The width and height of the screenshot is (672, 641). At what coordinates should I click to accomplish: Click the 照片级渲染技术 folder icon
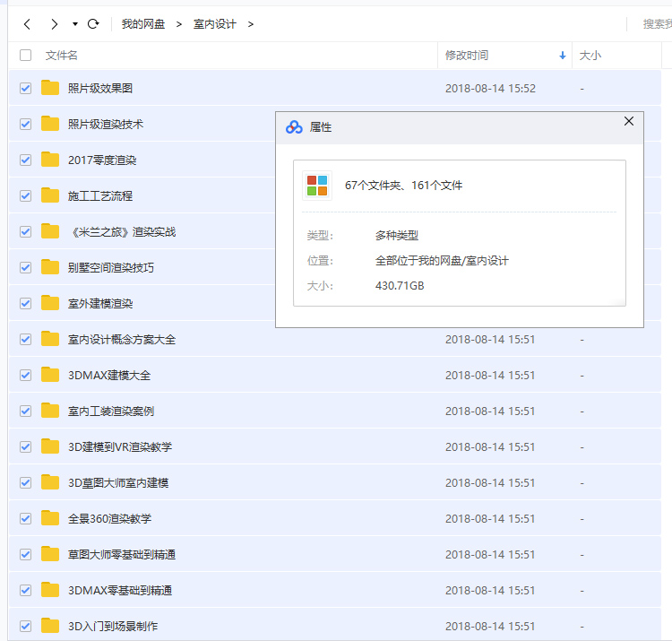coord(50,124)
